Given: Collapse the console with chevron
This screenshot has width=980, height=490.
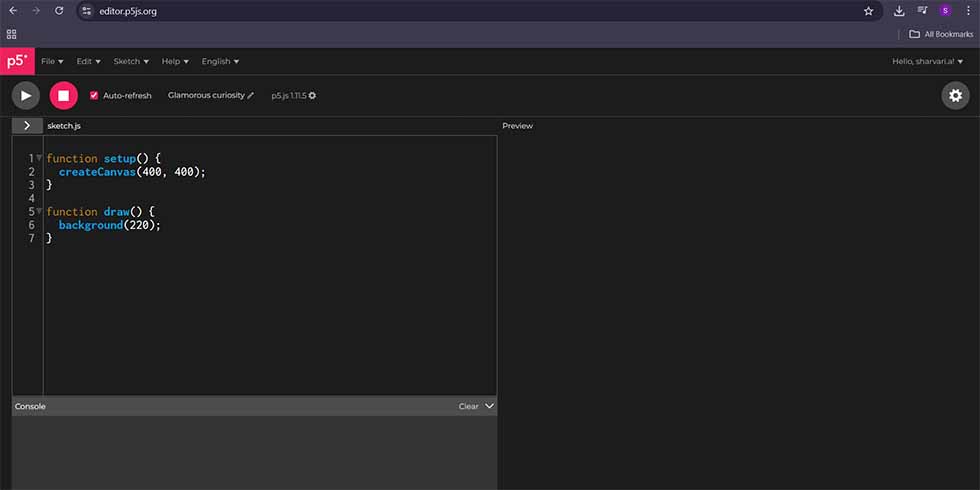Looking at the screenshot, I should (x=489, y=406).
